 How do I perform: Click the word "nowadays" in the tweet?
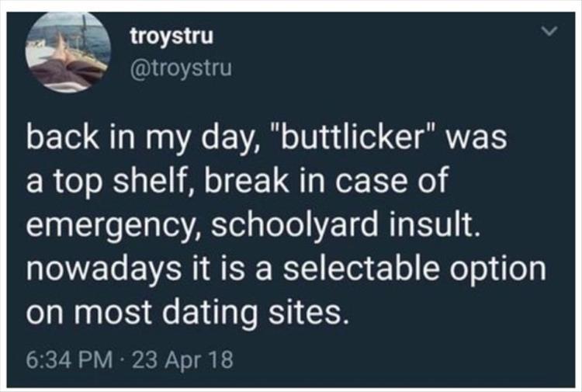click(100, 269)
